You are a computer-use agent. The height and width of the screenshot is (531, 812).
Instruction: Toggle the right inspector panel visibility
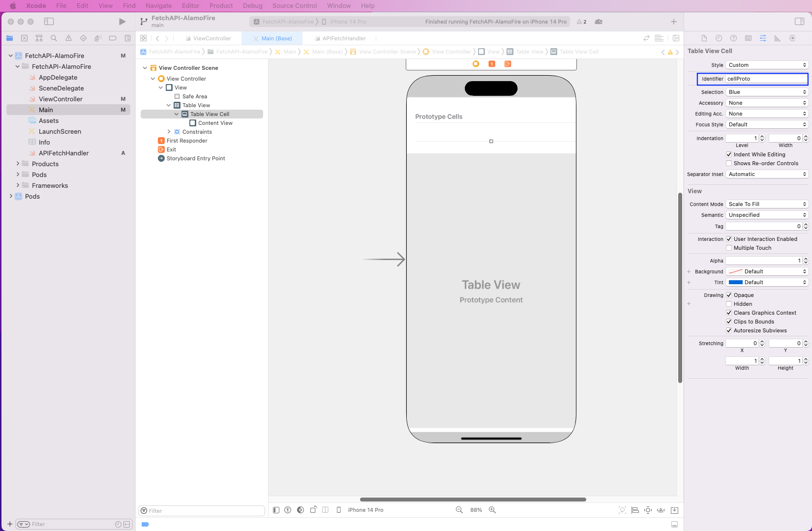click(x=799, y=22)
